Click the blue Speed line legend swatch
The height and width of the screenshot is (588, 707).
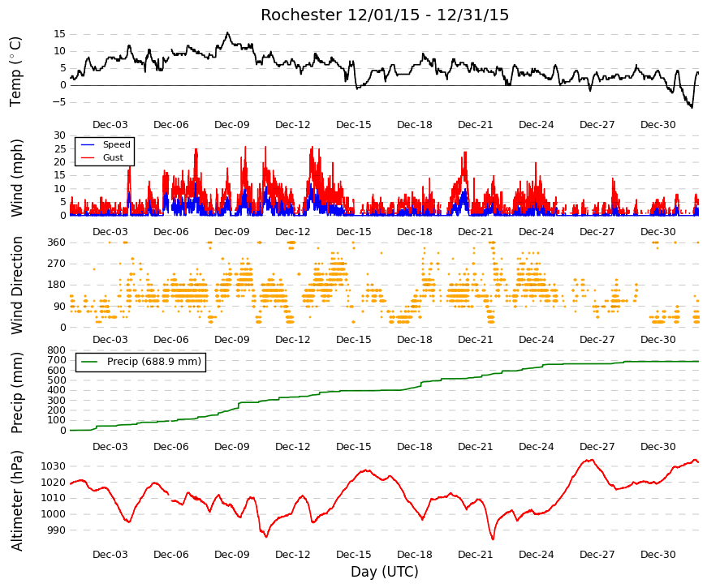click(88, 144)
